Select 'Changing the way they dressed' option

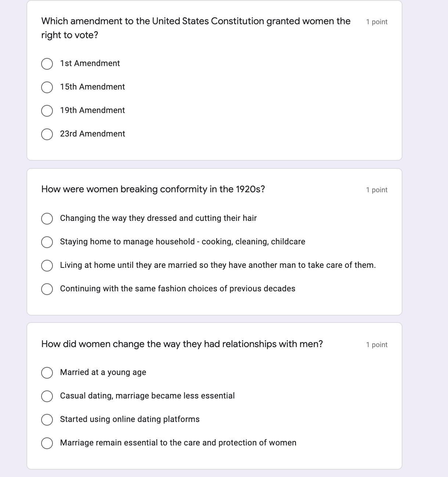(x=47, y=219)
